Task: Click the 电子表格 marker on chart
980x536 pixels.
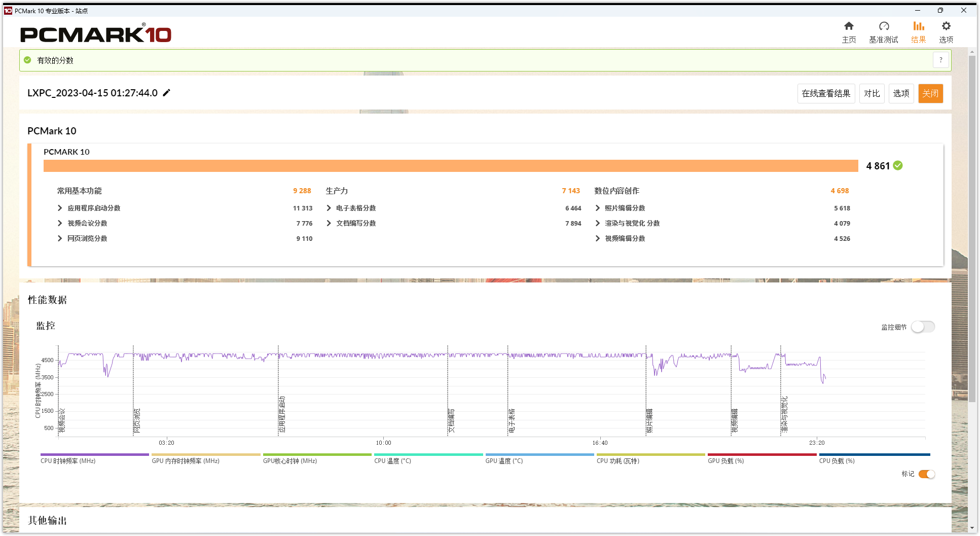Action: tap(512, 420)
